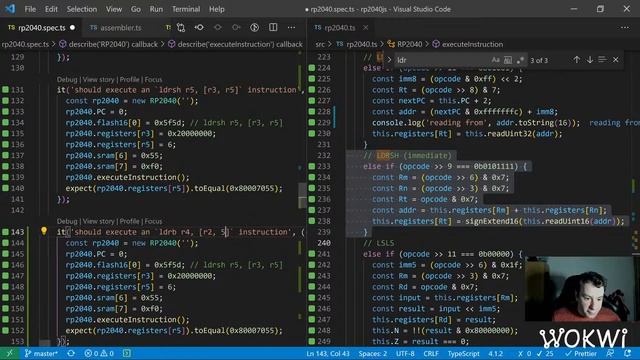
Task: Click Debug code lens above line 131
Action: tap(67, 79)
